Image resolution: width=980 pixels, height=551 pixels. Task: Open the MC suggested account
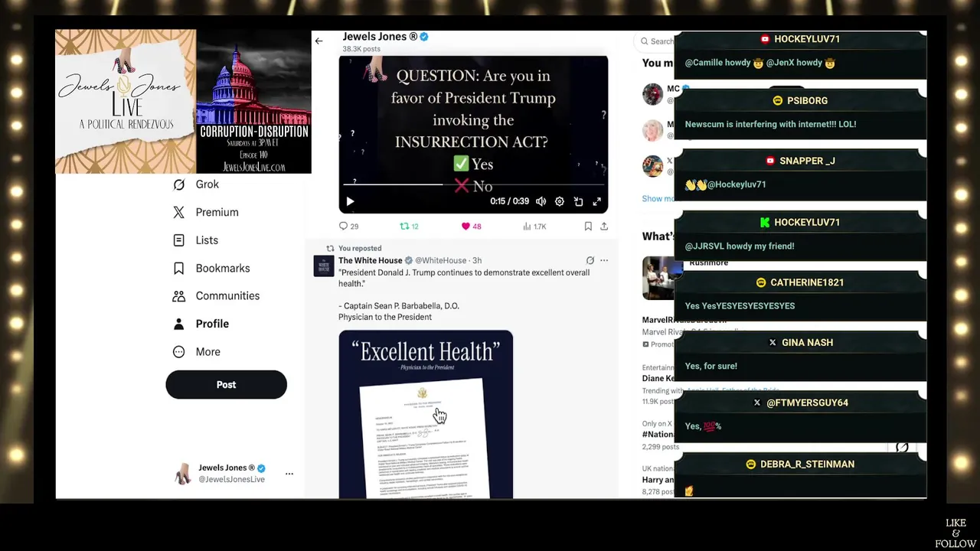659,94
